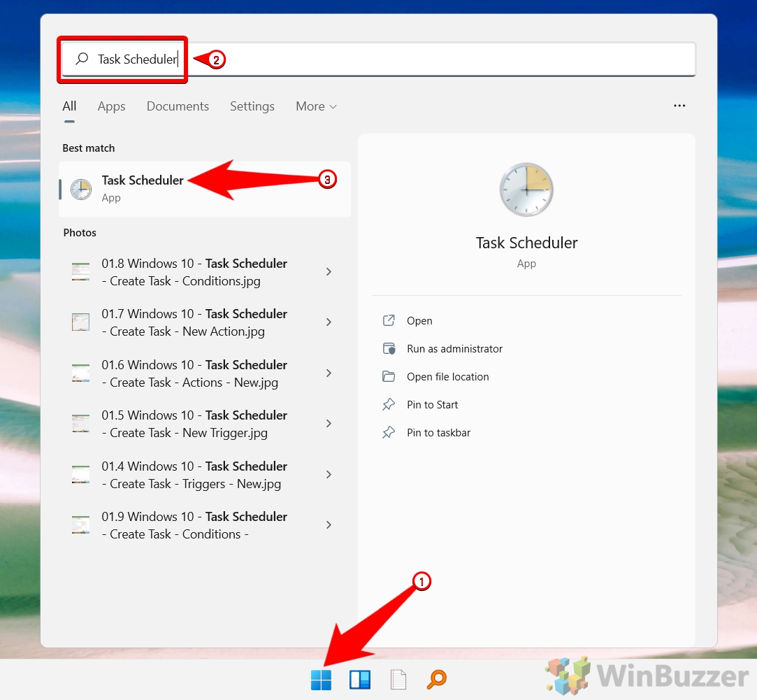Select the All search tab

pos(69,106)
